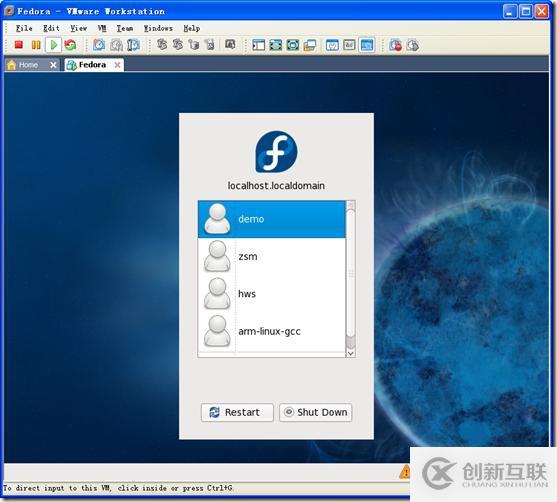Click the VMware icon in title bar
The width and height of the screenshot is (557, 502).
click(x=9, y=11)
